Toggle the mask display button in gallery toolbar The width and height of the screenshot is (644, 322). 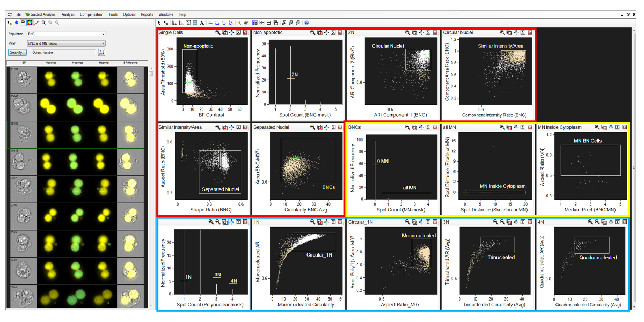click(x=23, y=23)
